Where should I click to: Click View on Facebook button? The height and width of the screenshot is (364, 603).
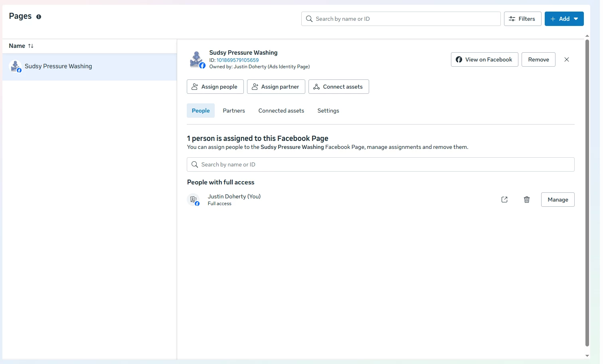pyautogui.click(x=484, y=59)
